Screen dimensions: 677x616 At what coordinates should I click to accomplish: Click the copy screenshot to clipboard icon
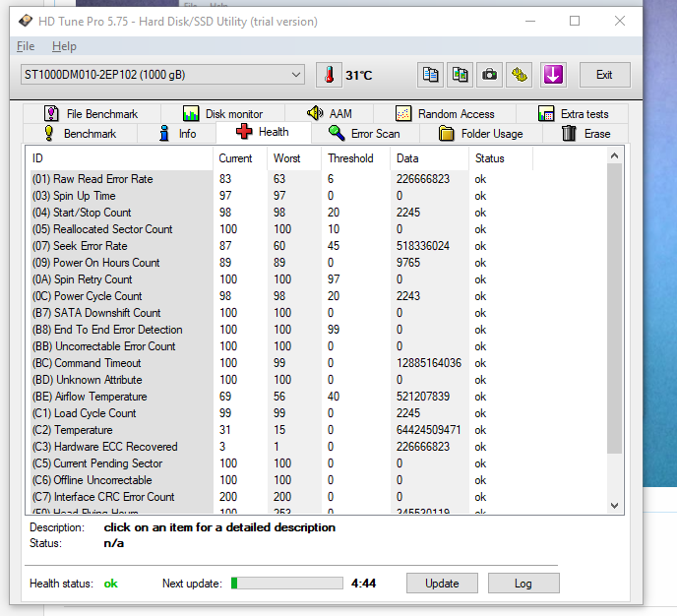pos(460,75)
